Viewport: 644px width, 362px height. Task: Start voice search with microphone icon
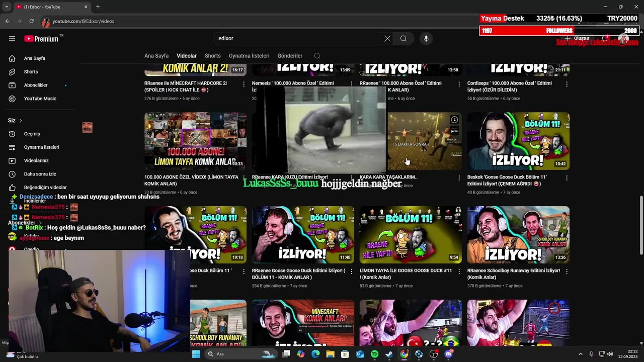(x=426, y=39)
